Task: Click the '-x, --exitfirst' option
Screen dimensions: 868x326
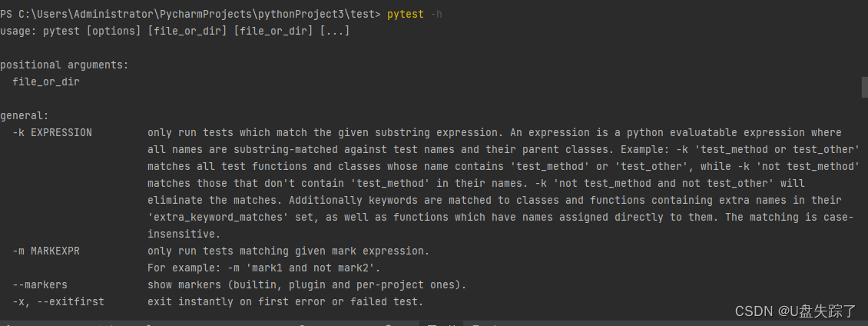Action: [x=58, y=302]
